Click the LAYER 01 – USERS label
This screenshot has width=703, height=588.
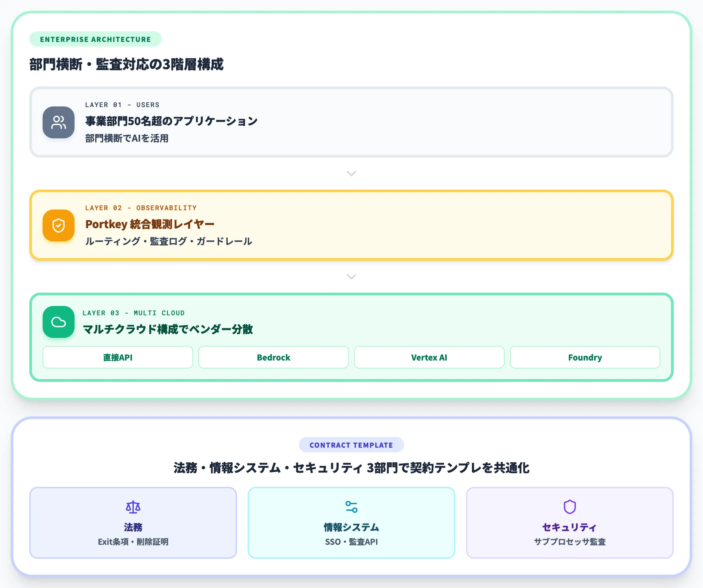[x=122, y=105]
